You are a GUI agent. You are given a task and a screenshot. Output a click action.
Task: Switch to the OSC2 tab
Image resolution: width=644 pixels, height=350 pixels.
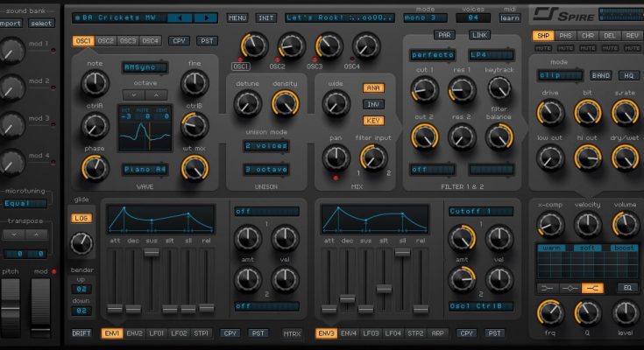(x=106, y=40)
